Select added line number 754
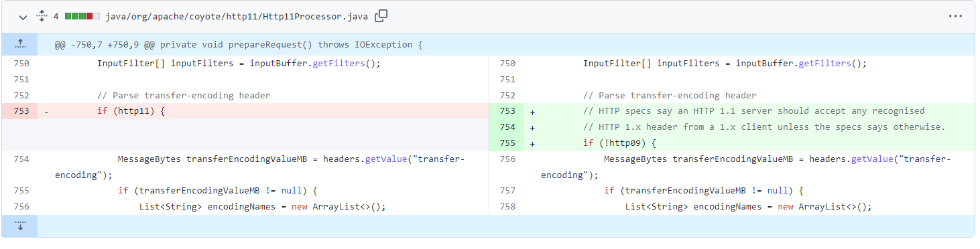The image size is (980, 249). (x=507, y=127)
